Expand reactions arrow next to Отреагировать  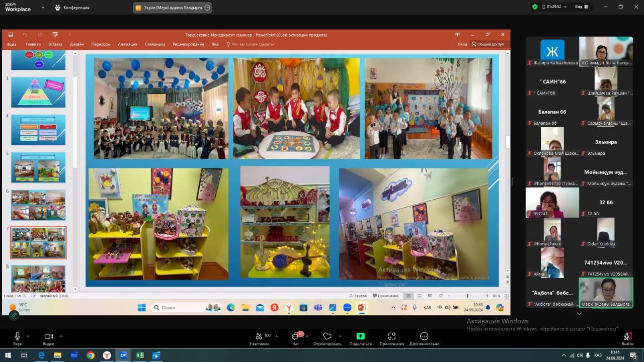340,336
